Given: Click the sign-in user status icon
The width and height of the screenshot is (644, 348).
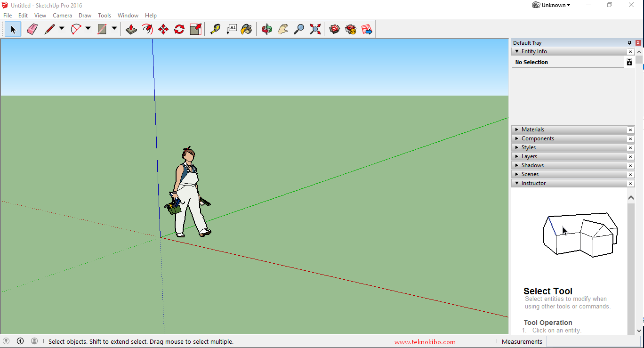Looking at the screenshot, I should click(34, 341).
